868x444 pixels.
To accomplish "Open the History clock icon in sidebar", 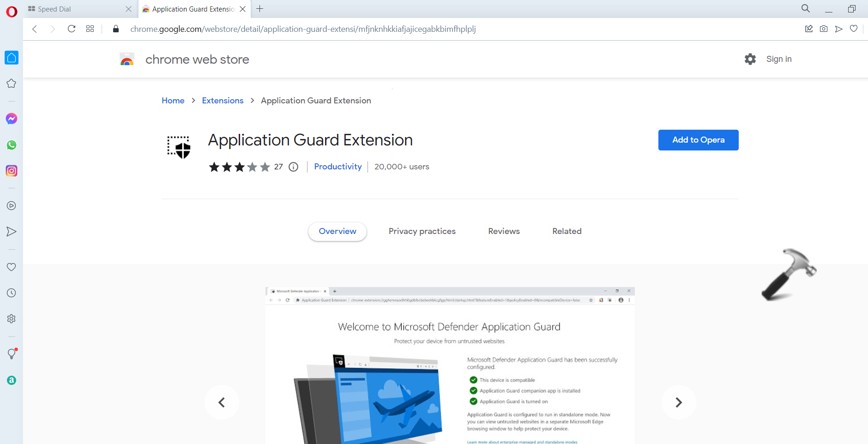I will point(12,293).
